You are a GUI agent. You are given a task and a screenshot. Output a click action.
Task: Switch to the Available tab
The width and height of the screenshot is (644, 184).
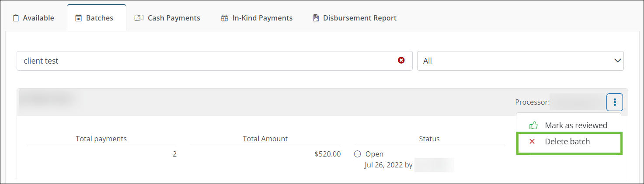(34, 18)
